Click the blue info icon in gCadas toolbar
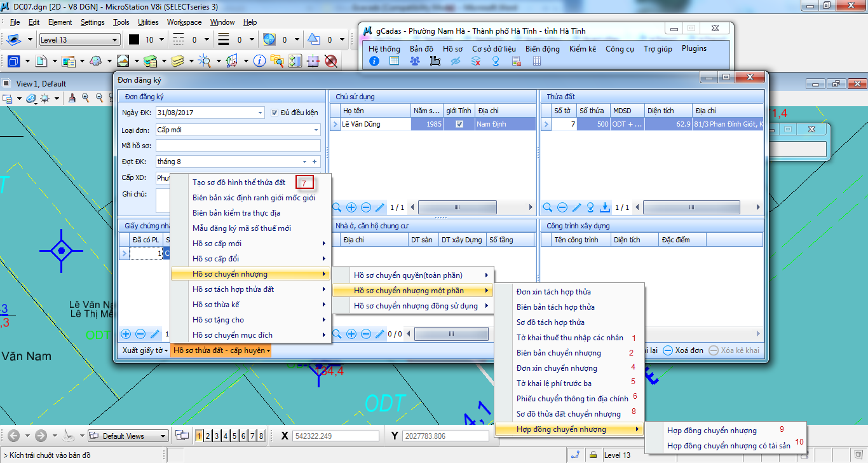The height and width of the screenshot is (463, 868). 374,61
